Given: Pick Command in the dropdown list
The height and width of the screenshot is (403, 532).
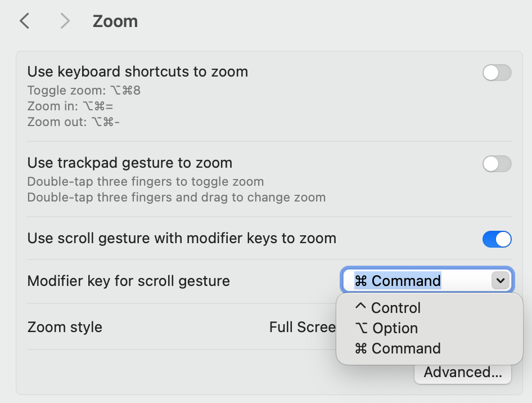Looking at the screenshot, I should 405,348.
